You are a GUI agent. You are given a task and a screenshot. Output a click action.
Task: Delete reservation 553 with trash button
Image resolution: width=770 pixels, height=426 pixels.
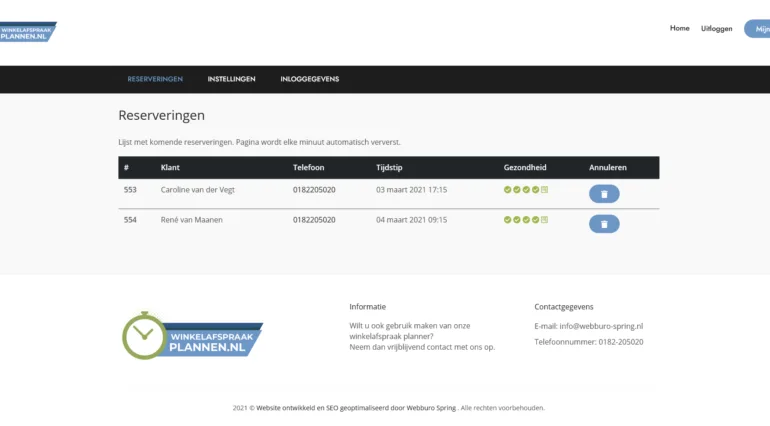(x=604, y=194)
